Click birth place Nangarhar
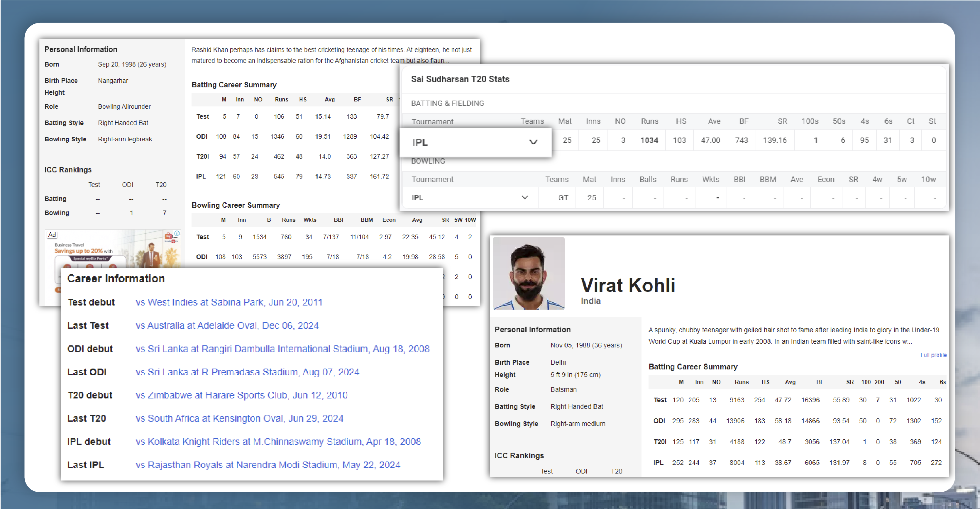 coord(113,81)
